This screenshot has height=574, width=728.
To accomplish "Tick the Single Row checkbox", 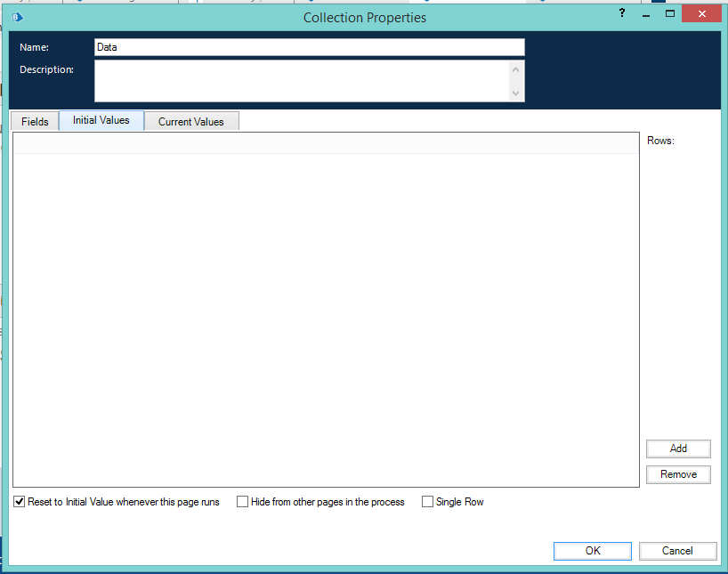I will 427,502.
